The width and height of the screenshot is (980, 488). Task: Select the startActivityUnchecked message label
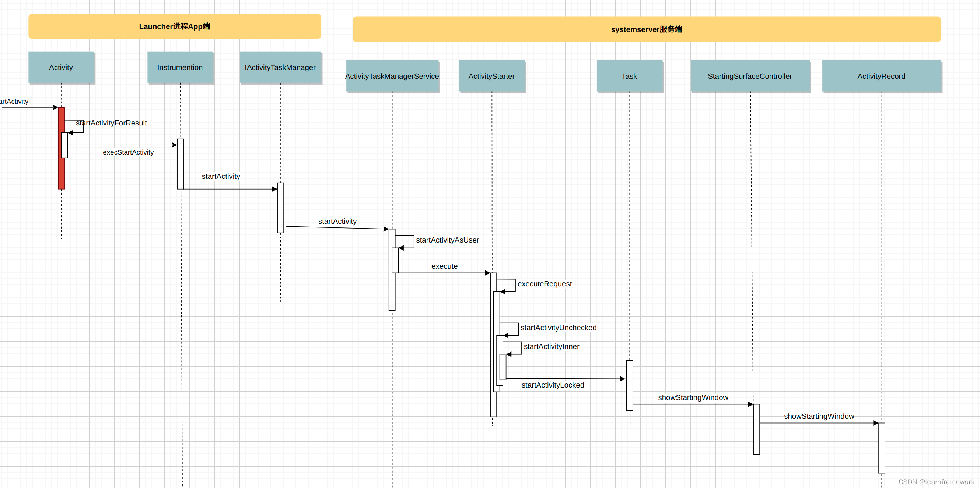559,327
